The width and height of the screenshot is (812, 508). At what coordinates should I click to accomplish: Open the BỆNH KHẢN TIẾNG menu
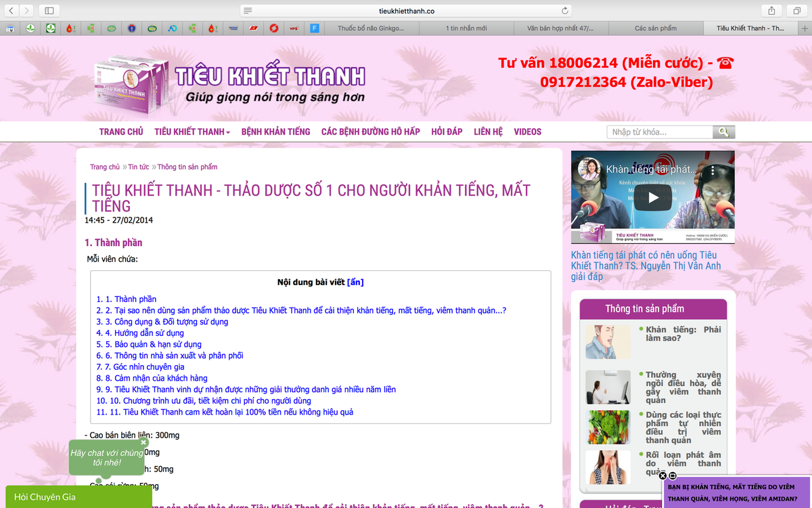[x=275, y=131]
